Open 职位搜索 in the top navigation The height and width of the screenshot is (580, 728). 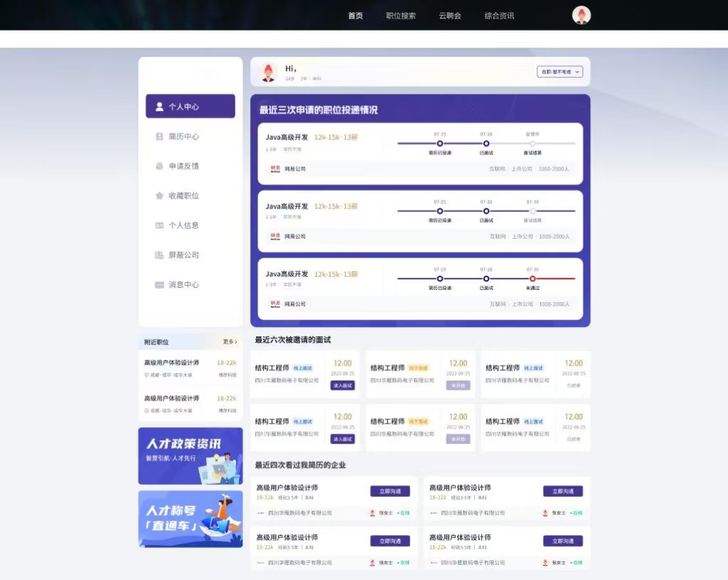click(x=400, y=16)
